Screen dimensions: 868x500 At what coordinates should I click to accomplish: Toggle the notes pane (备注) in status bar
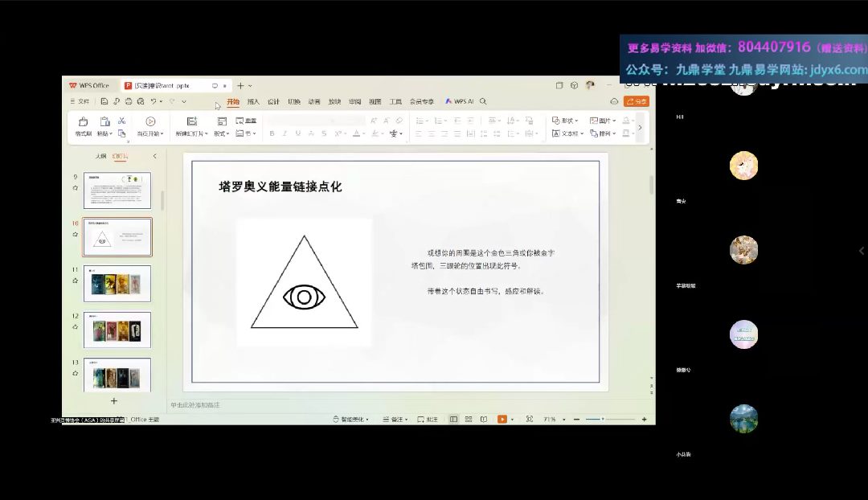[394, 419]
